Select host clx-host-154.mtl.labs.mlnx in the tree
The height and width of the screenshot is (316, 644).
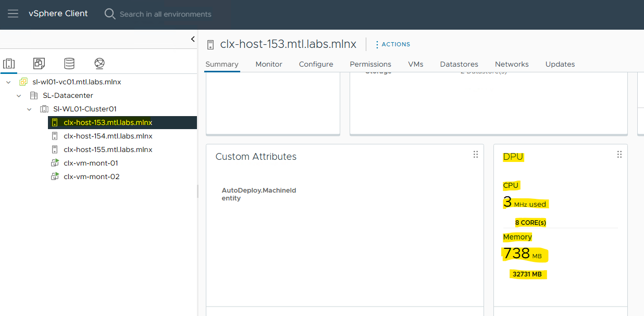108,136
